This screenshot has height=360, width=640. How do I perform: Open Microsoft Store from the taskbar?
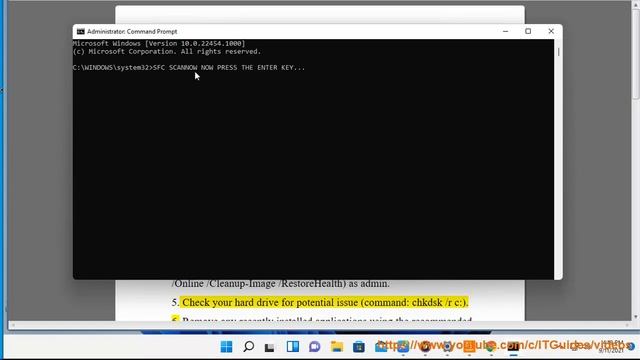coord(359,347)
